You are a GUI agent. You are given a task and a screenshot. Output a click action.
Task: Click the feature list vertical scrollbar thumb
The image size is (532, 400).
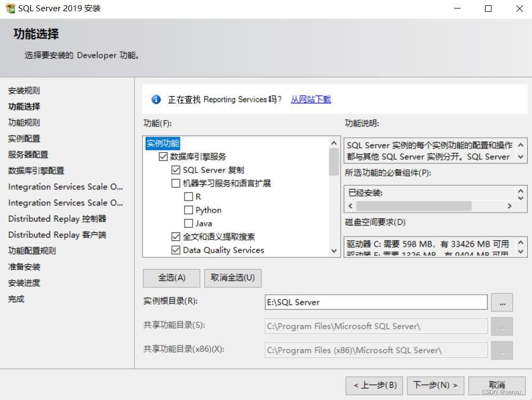(x=334, y=162)
